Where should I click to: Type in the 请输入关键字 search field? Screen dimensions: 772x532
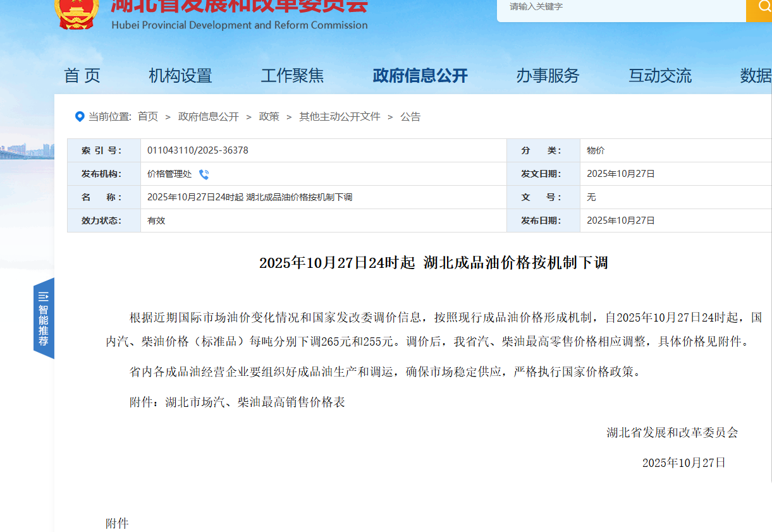click(x=620, y=8)
